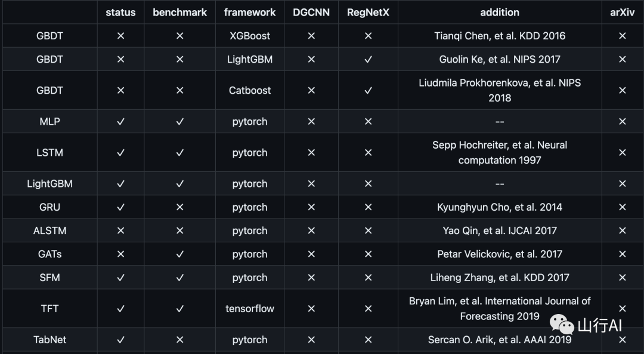Screen dimensions: 644x354
Task: Click the status cross in ALSTM row
Action: (120, 231)
